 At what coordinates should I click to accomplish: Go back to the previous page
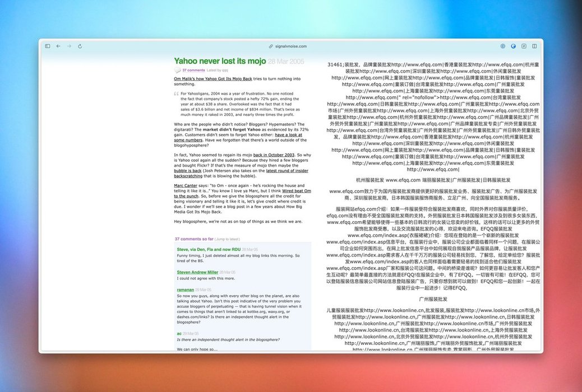point(58,46)
